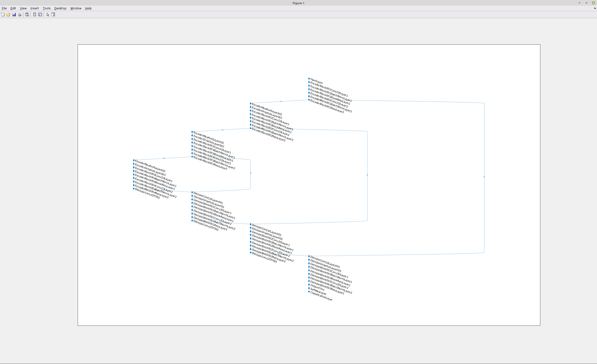Image resolution: width=597 pixels, height=364 pixels.
Task: Open the Edit menu
Action: click(x=13, y=8)
